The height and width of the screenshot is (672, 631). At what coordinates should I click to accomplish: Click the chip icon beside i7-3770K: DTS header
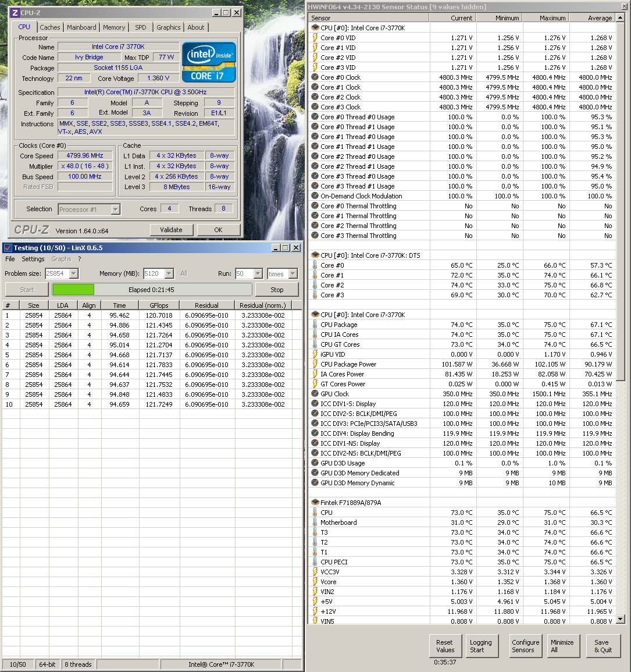pyautogui.click(x=315, y=255)
